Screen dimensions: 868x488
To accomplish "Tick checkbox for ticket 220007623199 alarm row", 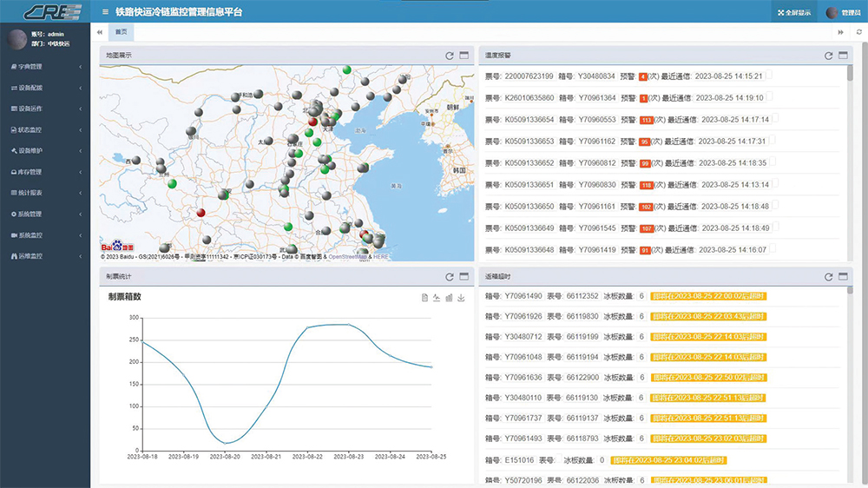I will [x=768, y=76].
